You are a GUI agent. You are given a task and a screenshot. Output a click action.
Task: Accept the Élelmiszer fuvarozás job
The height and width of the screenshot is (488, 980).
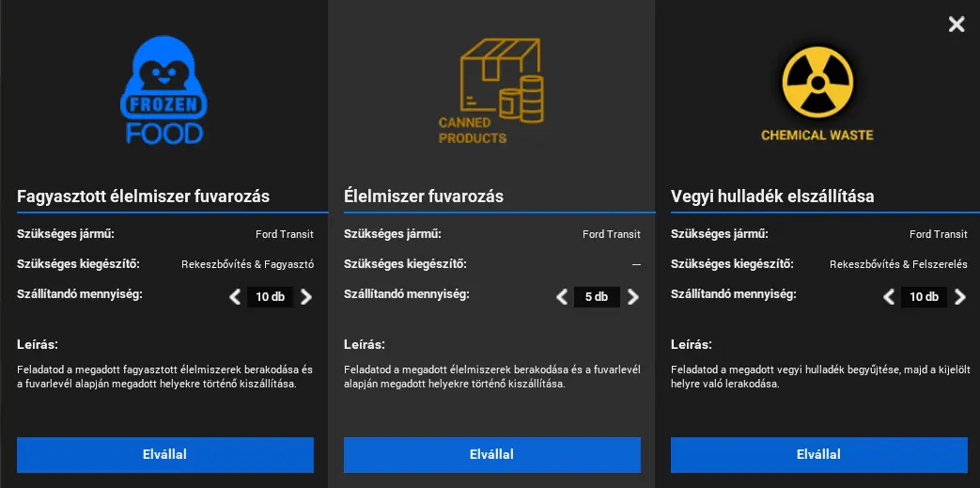tap(491, 455)
